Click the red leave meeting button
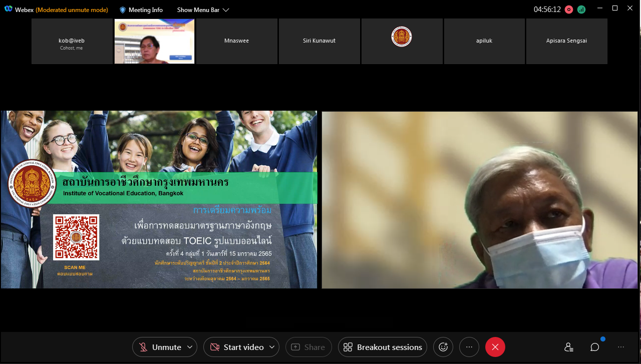Screen dimensions: 641x364 coord(495,347)
